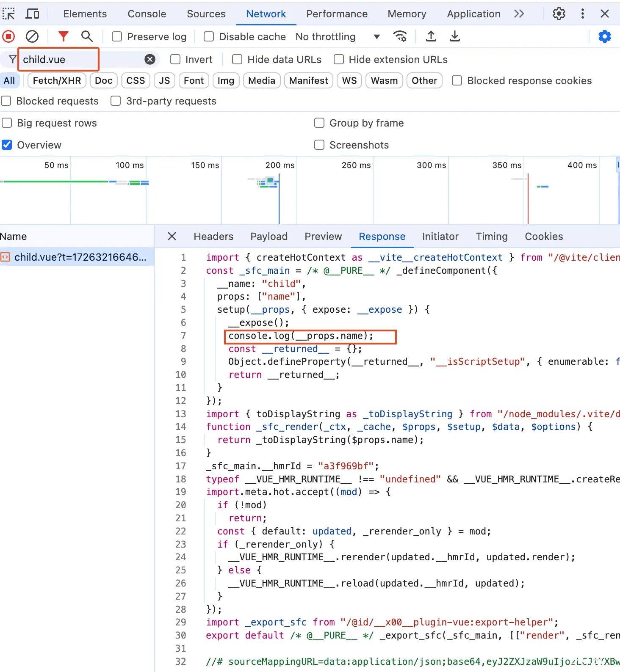Open the Initiator detail tab
Viewport: 620px width, 672px height.
point(440,237)
